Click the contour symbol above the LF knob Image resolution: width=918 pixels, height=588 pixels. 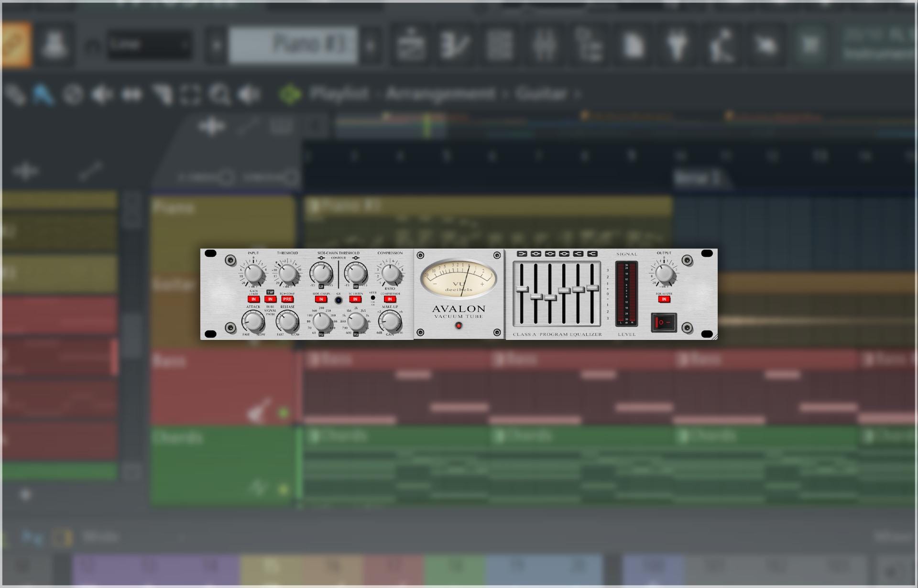tap(321, 258)
